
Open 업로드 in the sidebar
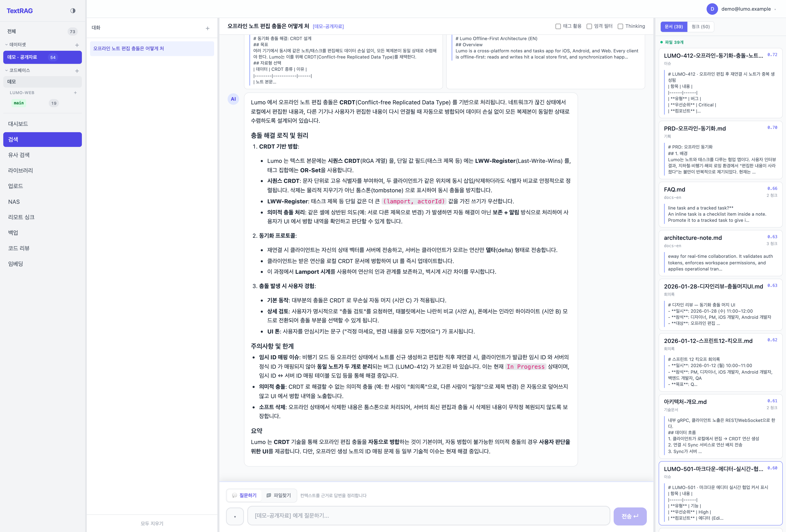coord(43,186)
